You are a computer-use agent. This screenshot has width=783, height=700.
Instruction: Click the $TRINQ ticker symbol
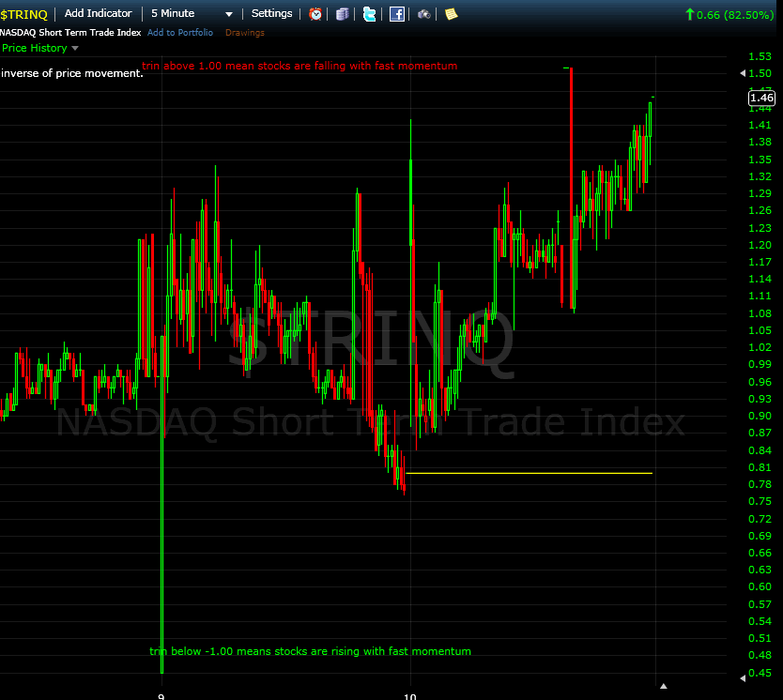tap(24, 14)
